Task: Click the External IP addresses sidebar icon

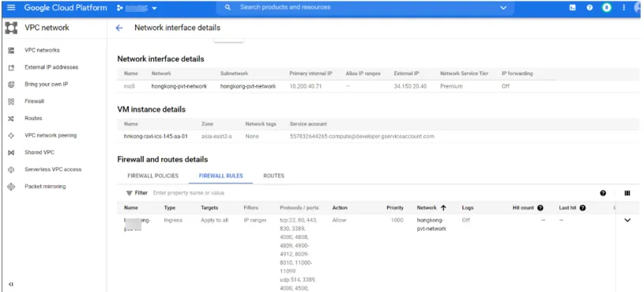Action: [x=12, y=67]
